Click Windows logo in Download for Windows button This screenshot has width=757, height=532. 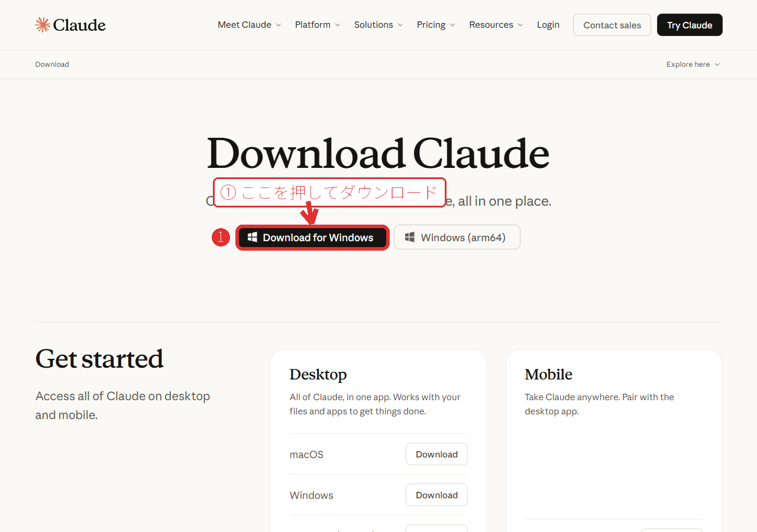(x=253, y=237)
